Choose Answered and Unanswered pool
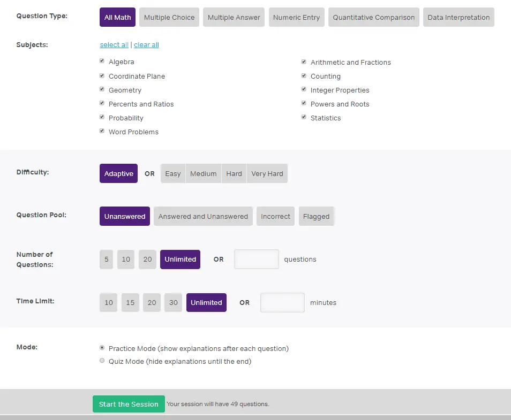Viewport: 511px width, 420px height. 203,216
